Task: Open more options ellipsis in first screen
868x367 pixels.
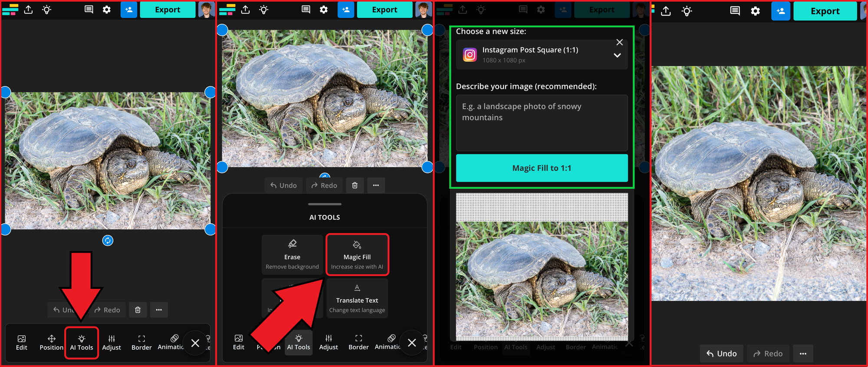Action: (159, 310)
